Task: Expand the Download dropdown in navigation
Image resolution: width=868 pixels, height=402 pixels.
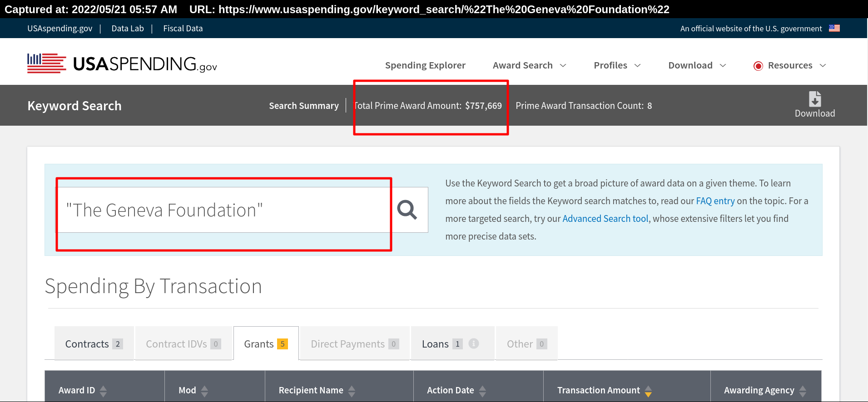Action: click(697, 65)
